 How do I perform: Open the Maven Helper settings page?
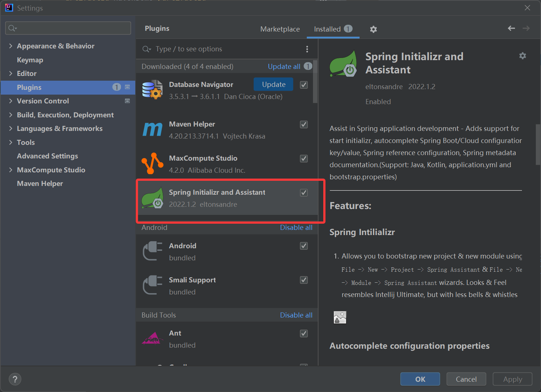[40, 183]
